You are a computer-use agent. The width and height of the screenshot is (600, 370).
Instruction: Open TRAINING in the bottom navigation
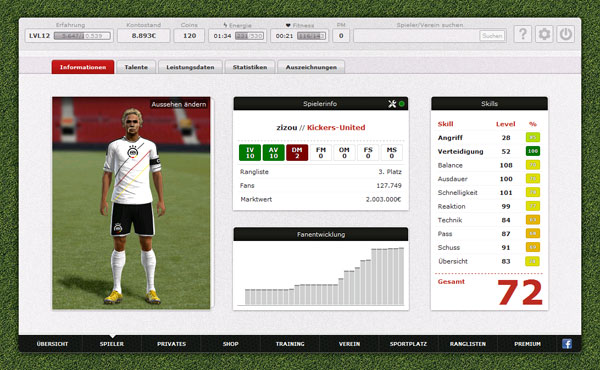tap(290, 344)
